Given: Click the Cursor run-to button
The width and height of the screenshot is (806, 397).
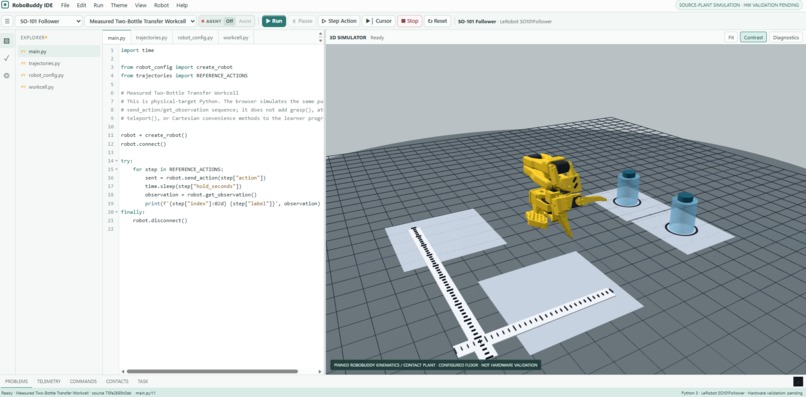Looking at the screenshot, I should [378, 21].
